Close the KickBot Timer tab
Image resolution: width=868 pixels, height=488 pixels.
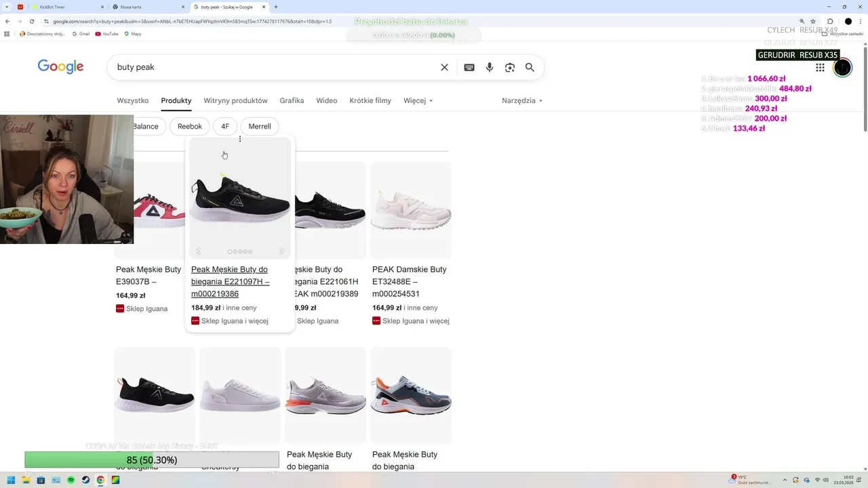click(102, 7)
